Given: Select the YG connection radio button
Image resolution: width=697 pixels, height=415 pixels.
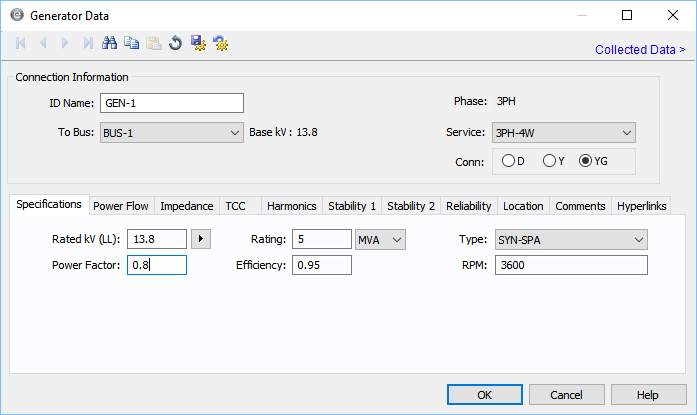Looking at the screenshot, I should (586, 161).
